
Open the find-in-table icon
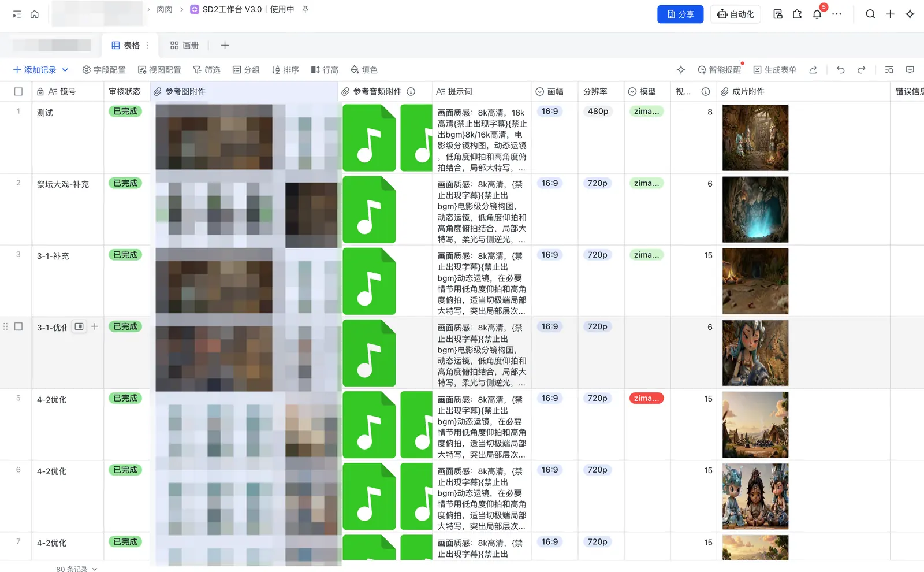point(889,70)
